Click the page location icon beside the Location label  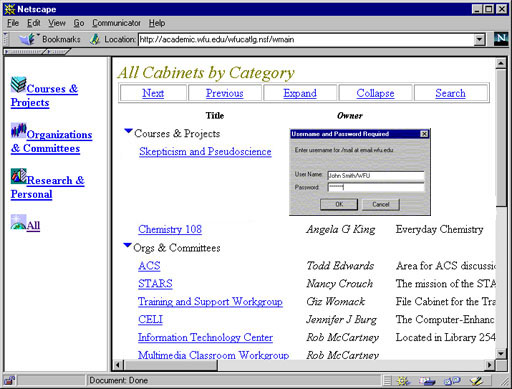[x=95, y=40]
